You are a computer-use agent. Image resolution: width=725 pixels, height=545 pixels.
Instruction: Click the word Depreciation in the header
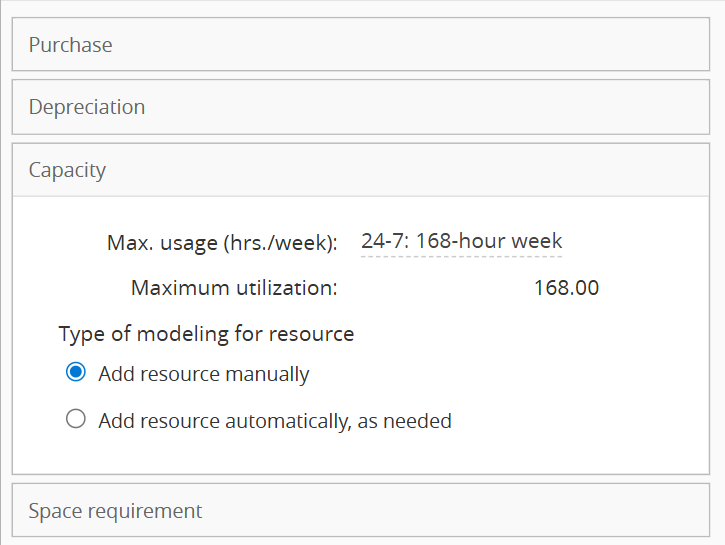(87, 107)
